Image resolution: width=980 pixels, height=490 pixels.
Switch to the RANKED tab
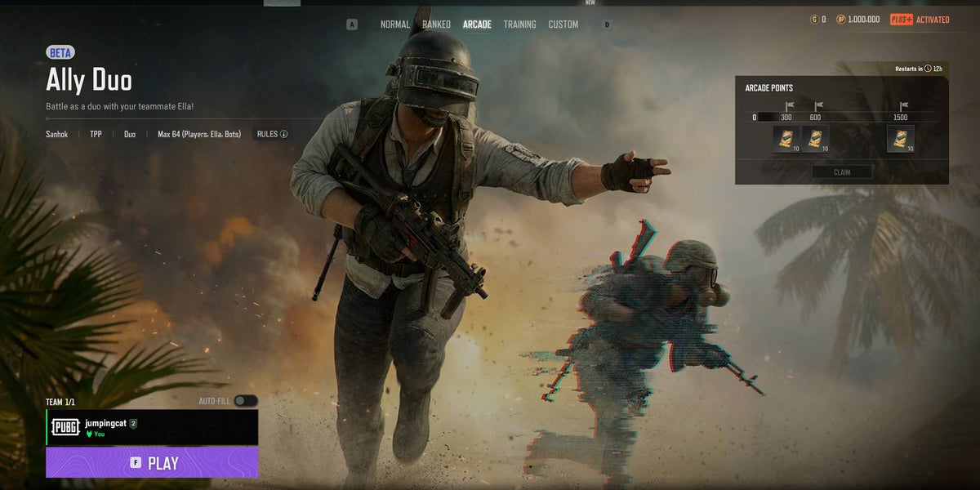pyautogui.click(x=437, y=24)
